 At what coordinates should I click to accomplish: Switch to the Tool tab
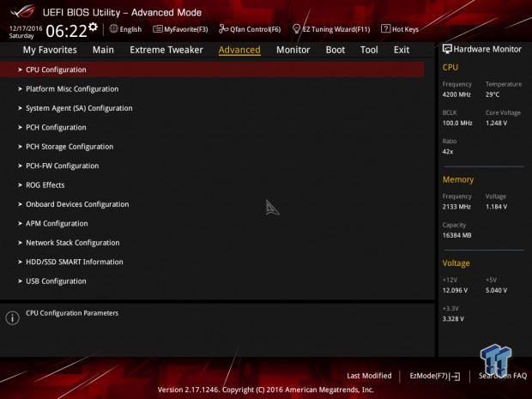369,50
